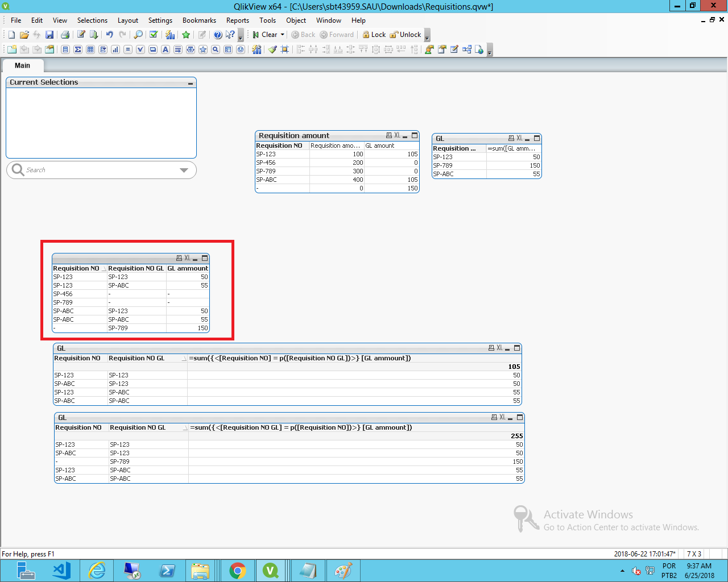Unlock the selections
The image size is (728, 582).
(x=406, y=35)
